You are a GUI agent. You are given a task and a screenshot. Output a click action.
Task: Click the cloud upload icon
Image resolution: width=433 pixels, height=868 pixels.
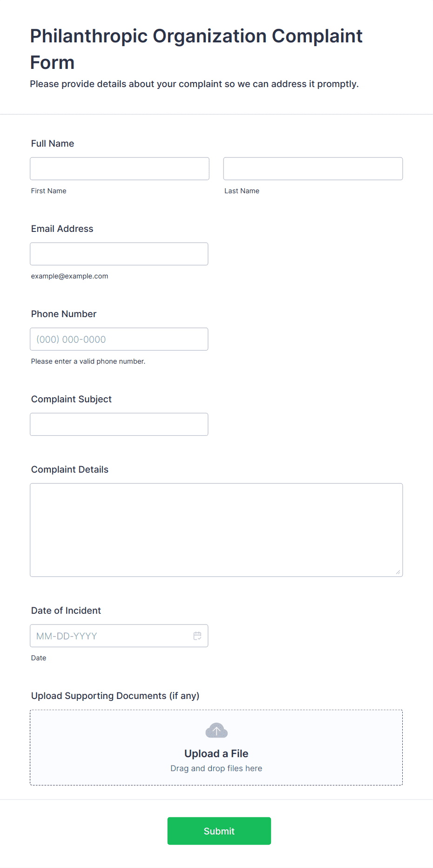coord(216,730)
